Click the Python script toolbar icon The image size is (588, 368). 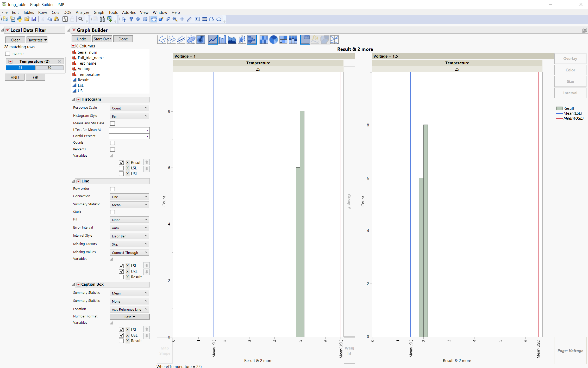coord(20,19)
